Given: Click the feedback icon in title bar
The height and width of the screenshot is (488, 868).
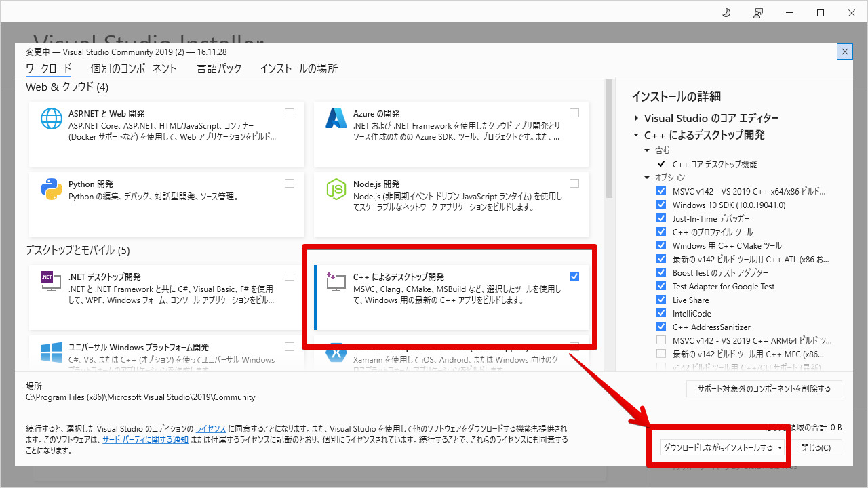Looking at the screenshot, I should click(x=757, y=13).
